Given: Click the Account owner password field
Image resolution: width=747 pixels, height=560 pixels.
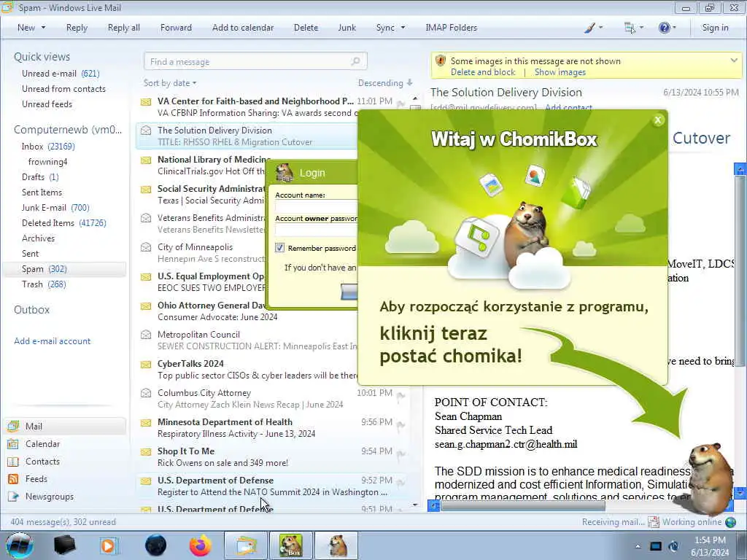Looking at the screenshot, I should (317, 230).
